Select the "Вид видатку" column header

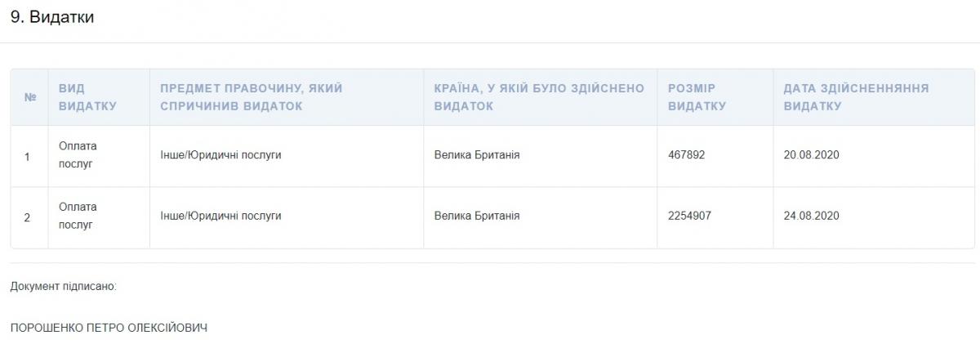pyautogui.click(x=87, y=97)
